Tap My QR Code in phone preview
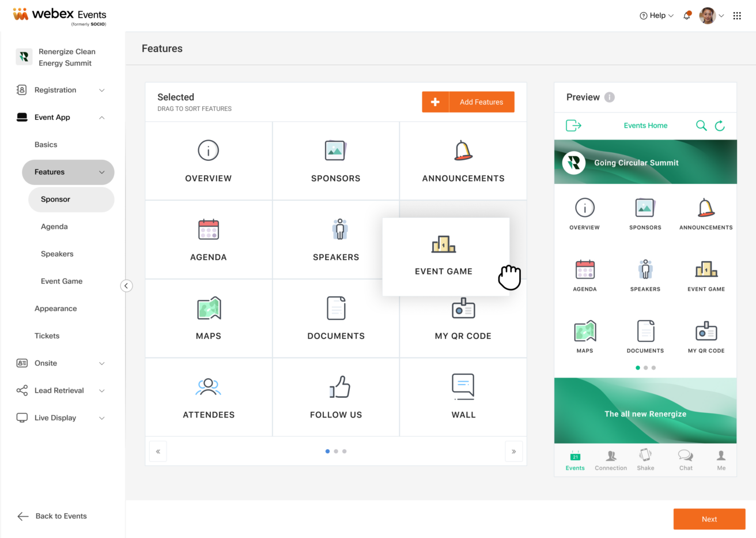Image resolution: width=756 pixels, height=538 pixels. (706, 337)
